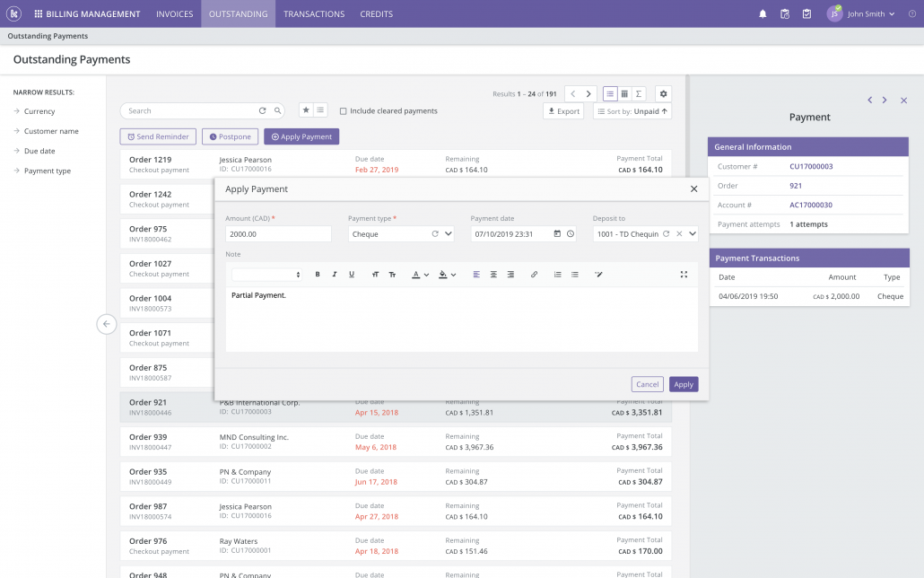Click Billing Management module title
924x578 pixels.
pyautogui.click(x=93, y=13)
